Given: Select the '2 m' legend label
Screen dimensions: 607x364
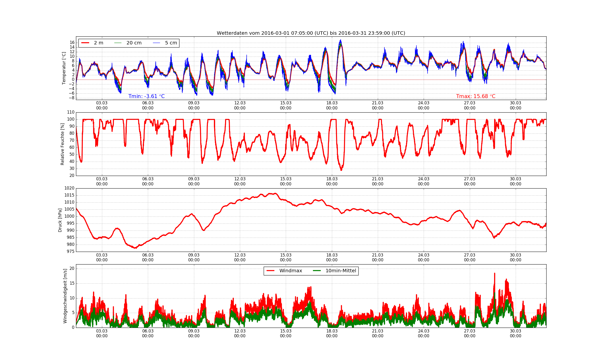Looking at the screenshot, I should pos(99,43).
